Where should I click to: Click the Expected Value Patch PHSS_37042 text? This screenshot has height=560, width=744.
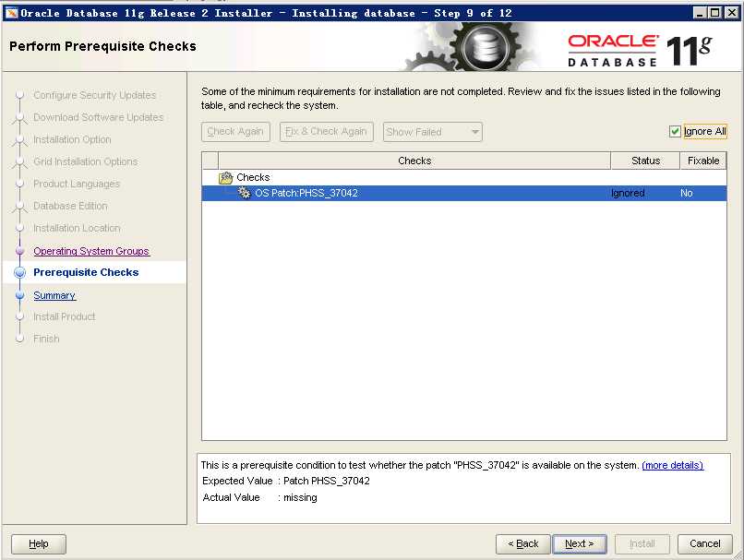pos(285,481)
